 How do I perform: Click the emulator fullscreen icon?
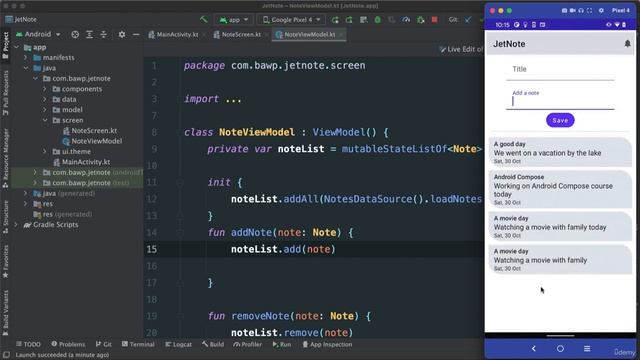tap(589, 11)
